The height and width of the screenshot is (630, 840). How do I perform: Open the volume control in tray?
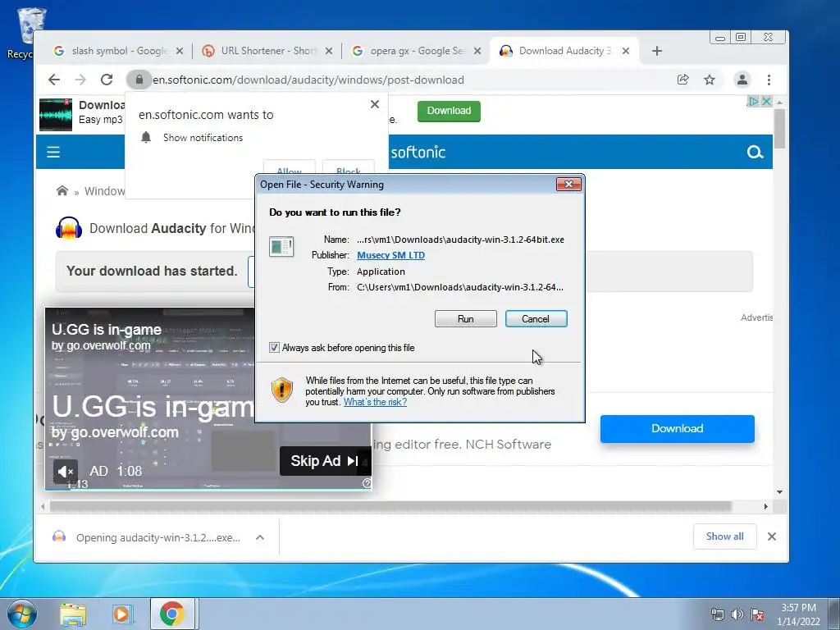737,614
